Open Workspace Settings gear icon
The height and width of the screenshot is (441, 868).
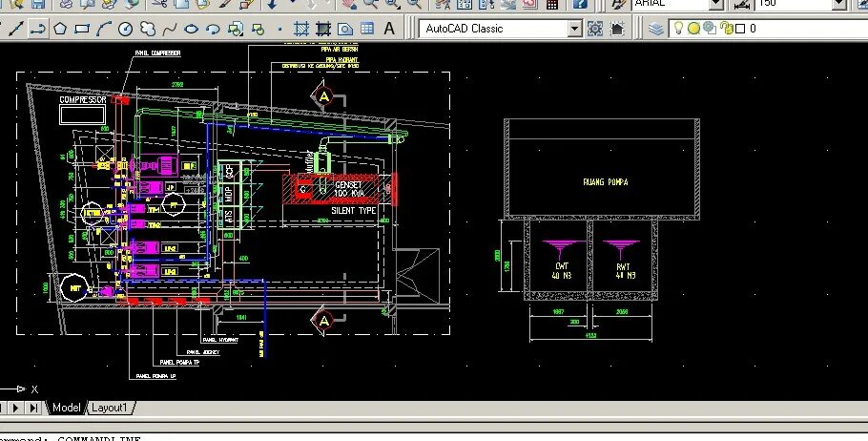[x=595, y=29]
